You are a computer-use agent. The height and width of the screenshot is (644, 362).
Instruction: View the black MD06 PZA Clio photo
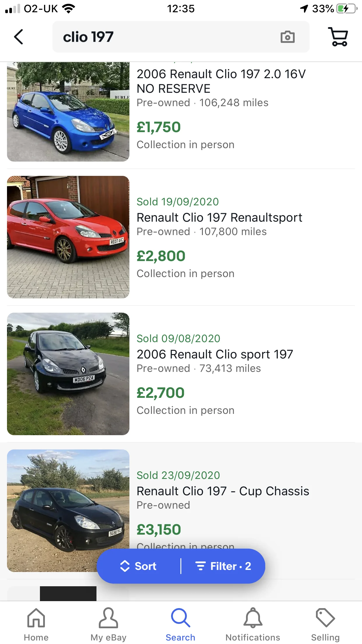pyautogui.click(x=68, y=374)
